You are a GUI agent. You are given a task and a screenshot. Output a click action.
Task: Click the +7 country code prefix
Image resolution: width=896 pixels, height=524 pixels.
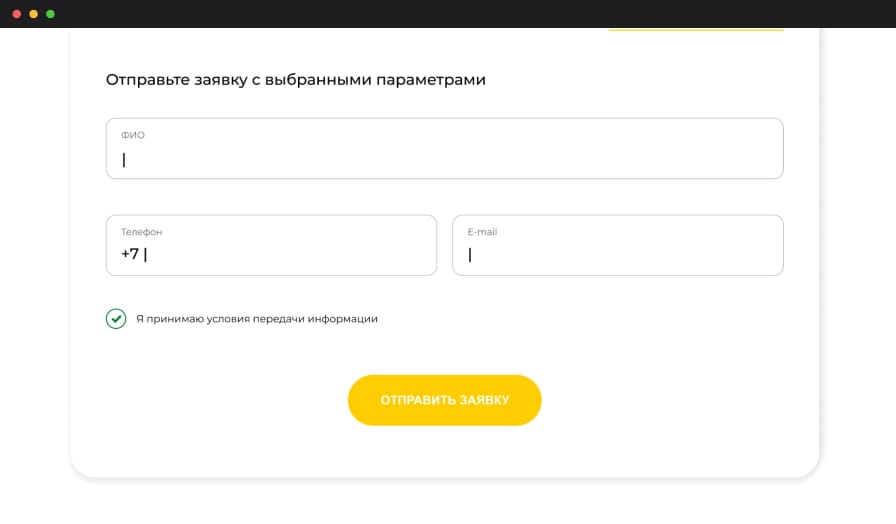[130, 254]
